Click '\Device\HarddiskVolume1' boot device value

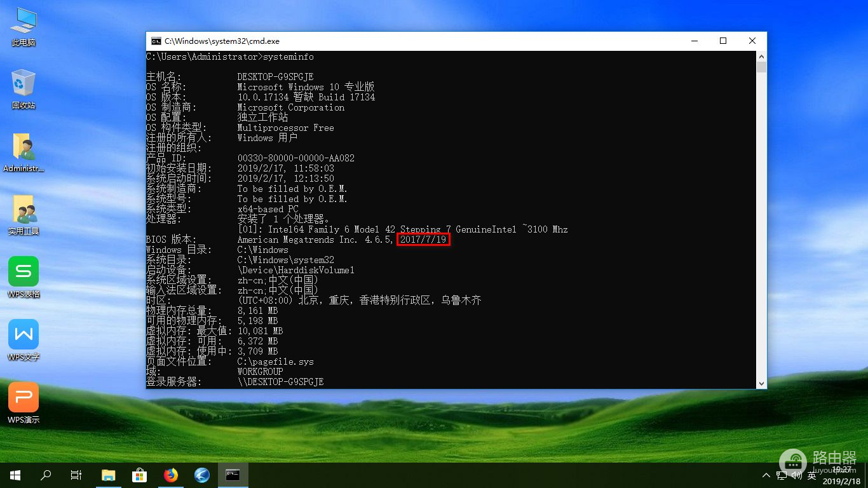click(x=295, y=270)
